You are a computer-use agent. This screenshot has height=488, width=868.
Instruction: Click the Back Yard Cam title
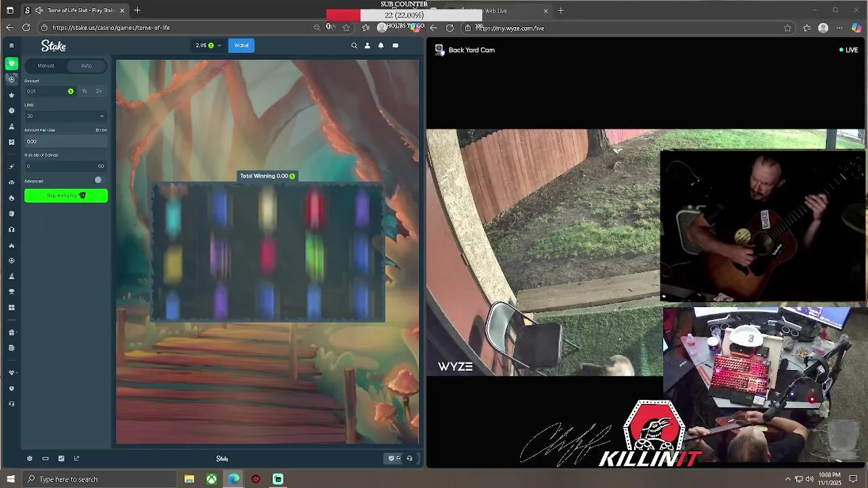coord(471,49)
